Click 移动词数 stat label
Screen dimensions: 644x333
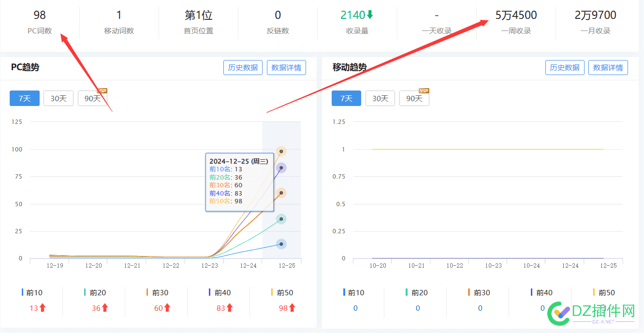coord(119,30)
